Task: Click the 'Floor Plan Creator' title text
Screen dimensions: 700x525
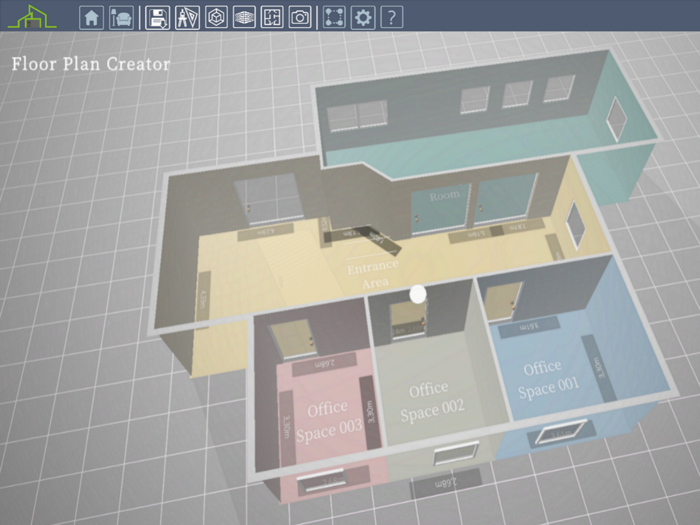Action: [x=91, y=64]
